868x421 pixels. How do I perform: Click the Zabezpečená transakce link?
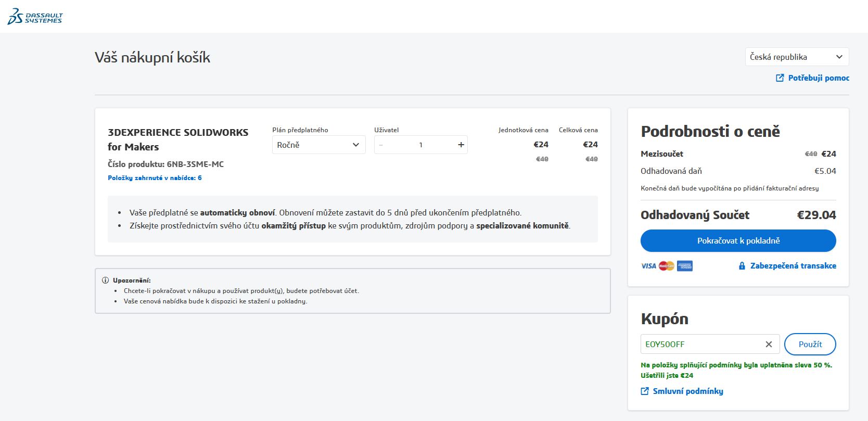coord(793,266)
